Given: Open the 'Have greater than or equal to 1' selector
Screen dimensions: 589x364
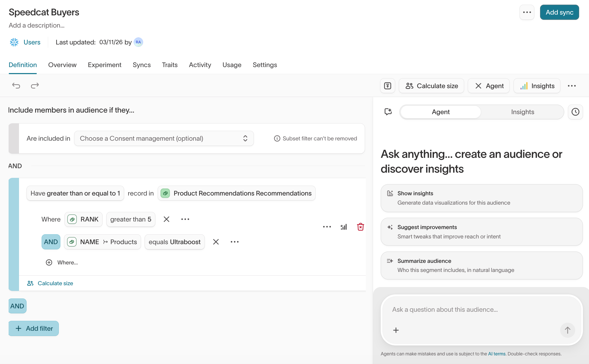Looking at the screenshot, I should point(75,193).
